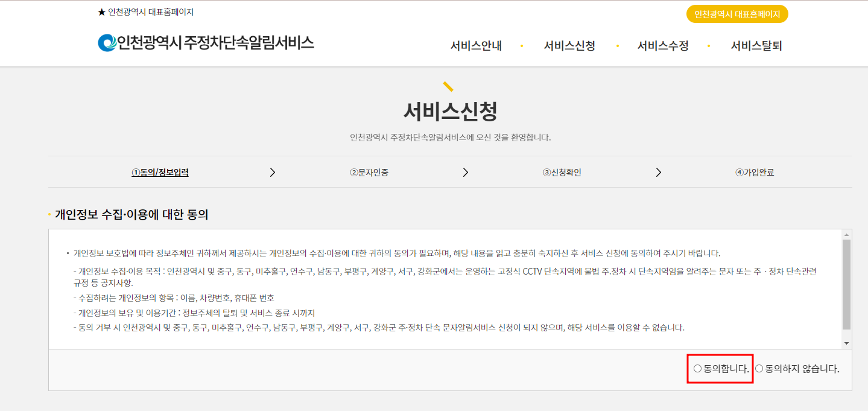Click the chevron between 문자인증 and 신청확인

[x=465, y=171]
